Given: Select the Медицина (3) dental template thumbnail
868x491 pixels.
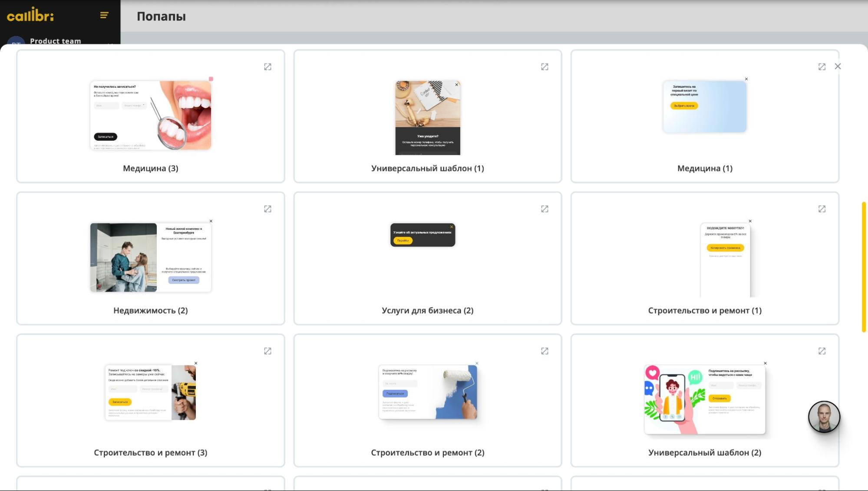Looking at the screenshot, I should click(150, 115).
